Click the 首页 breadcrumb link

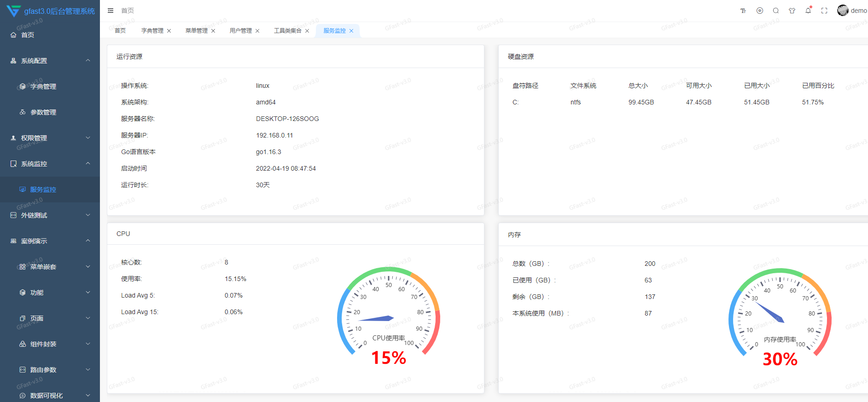point(128,11)
